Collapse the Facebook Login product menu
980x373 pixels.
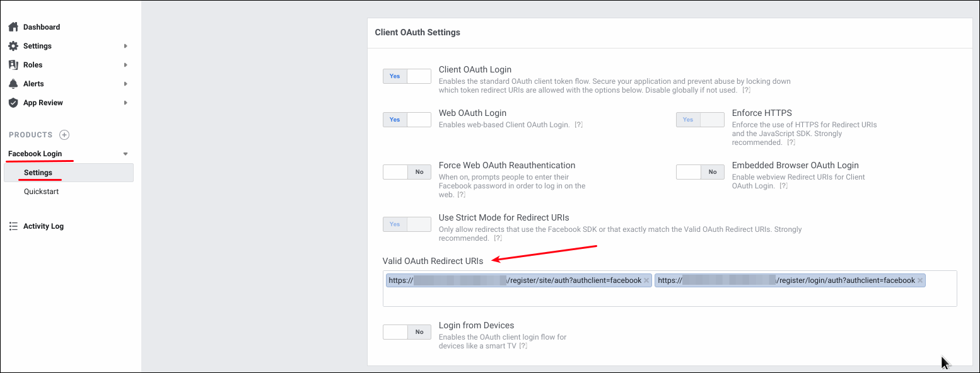point(125,154)
